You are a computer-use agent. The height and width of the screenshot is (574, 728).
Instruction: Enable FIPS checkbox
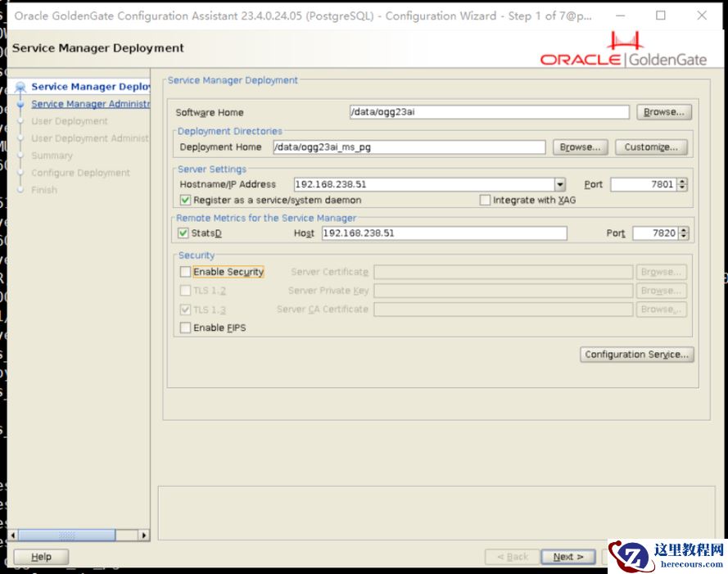tap(186, 328)
